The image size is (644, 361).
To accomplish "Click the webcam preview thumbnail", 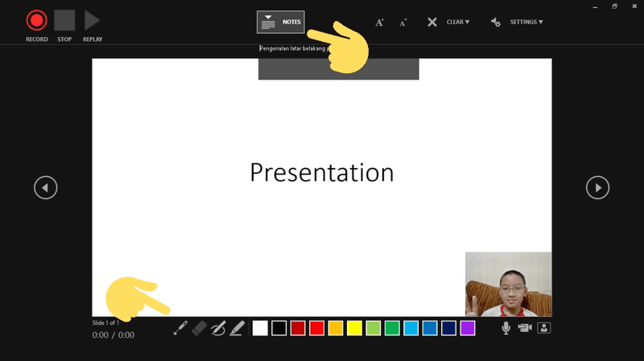I will coord(508,284).
